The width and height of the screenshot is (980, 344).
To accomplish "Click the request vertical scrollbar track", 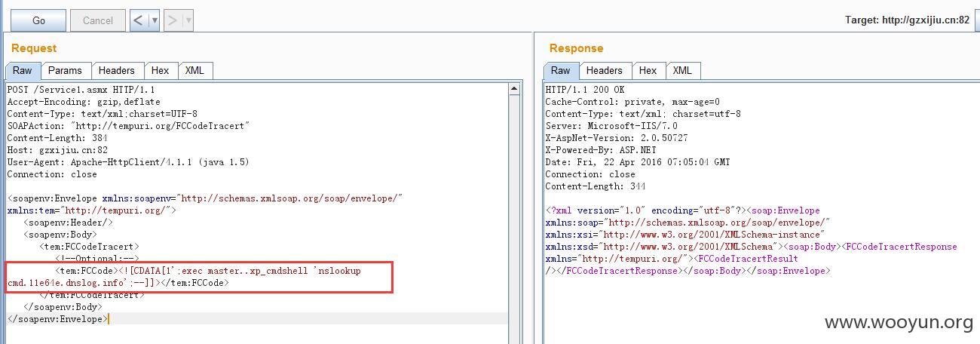I will [x=515, y=219].
